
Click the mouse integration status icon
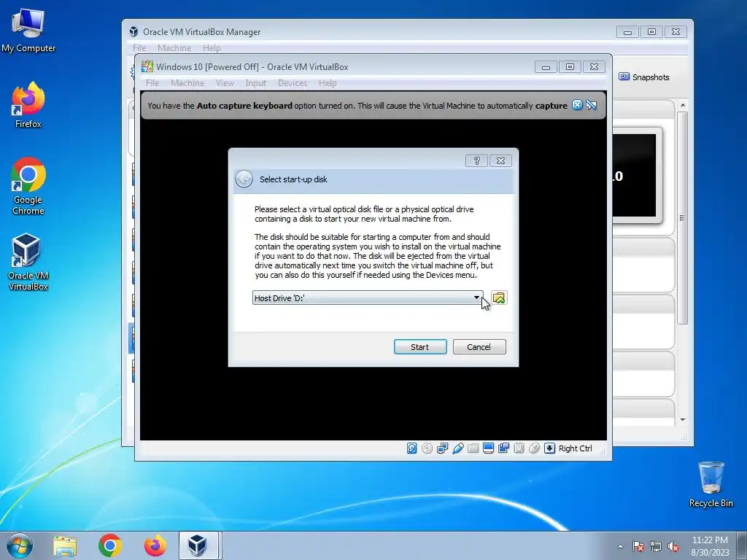(x=534, y=448)
